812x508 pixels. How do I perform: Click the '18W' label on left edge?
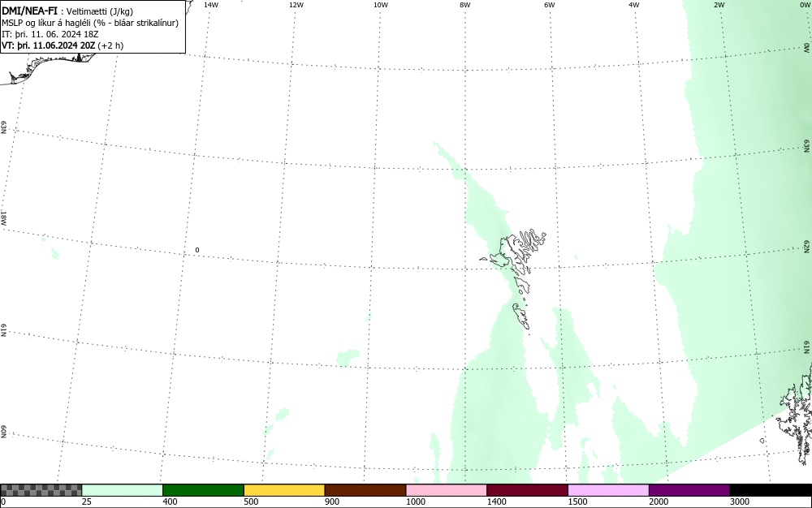click(x=3, y=217)
